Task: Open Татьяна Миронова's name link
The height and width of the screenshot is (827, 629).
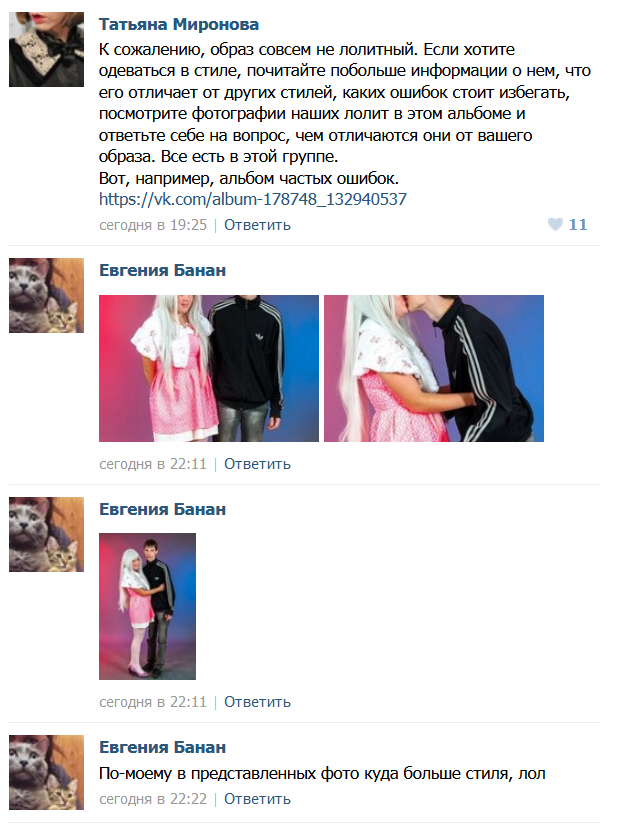Action: [x=179, y=24]
